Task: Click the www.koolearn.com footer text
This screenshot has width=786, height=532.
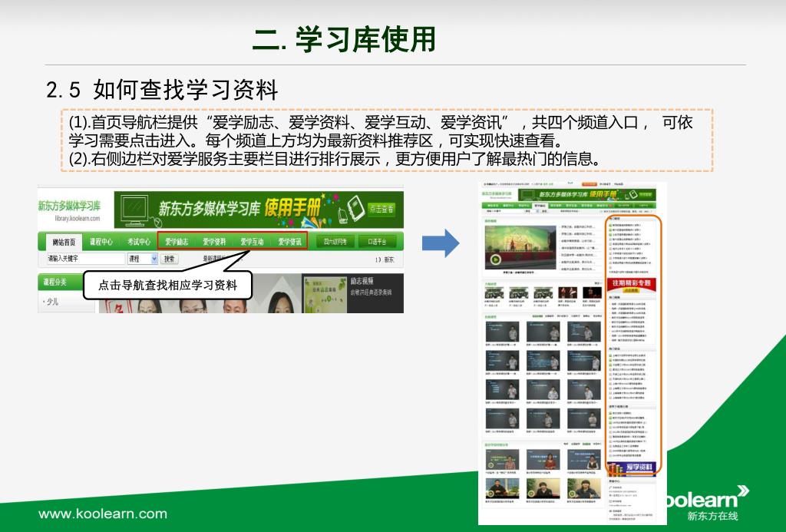Action: point(103,514)
